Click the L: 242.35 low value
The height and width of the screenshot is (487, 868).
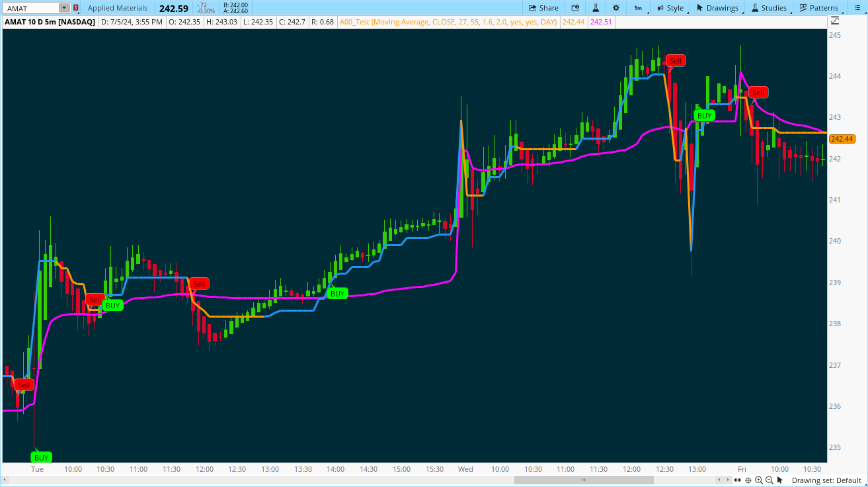[258, 22]
